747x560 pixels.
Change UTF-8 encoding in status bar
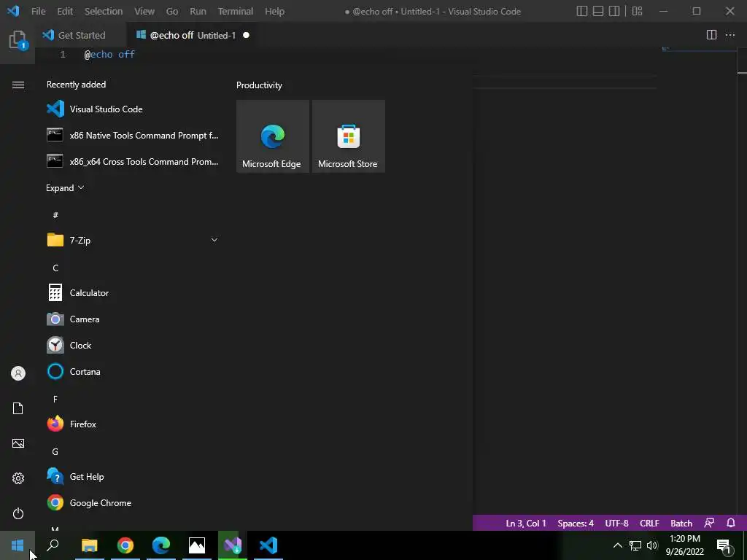pyautogui.click(x=616, y=523)
